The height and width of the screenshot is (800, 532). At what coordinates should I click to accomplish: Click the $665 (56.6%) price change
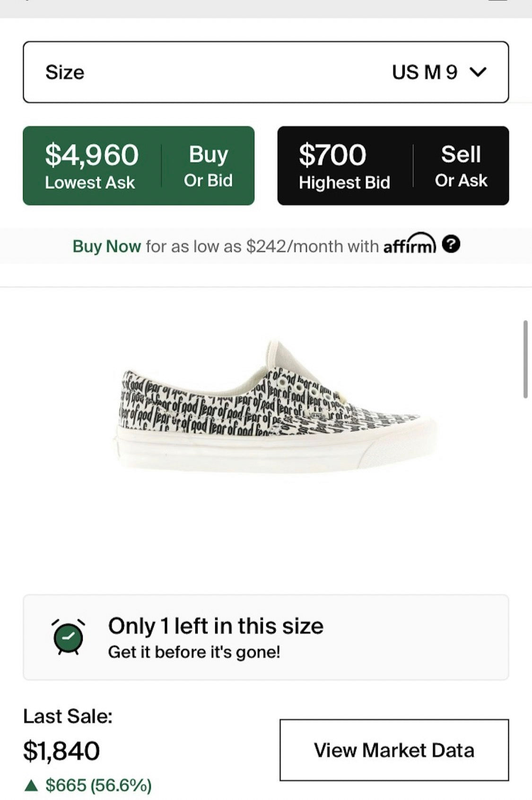[98, 785]
